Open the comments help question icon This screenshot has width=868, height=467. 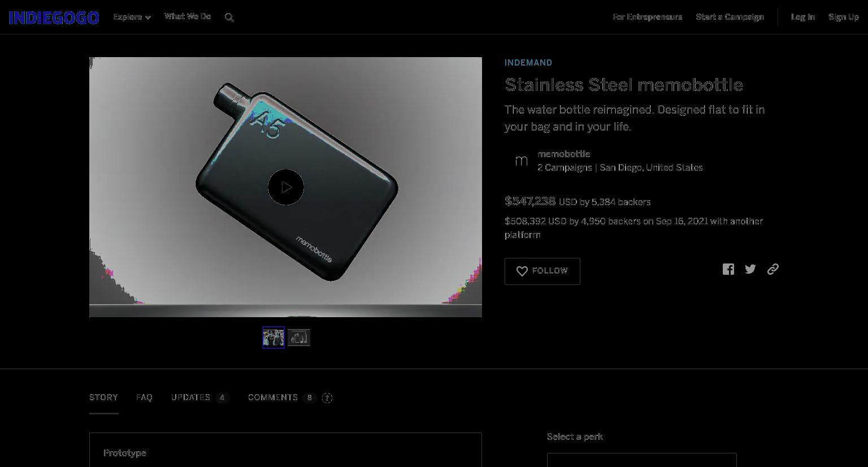click(x=327, y=398)
